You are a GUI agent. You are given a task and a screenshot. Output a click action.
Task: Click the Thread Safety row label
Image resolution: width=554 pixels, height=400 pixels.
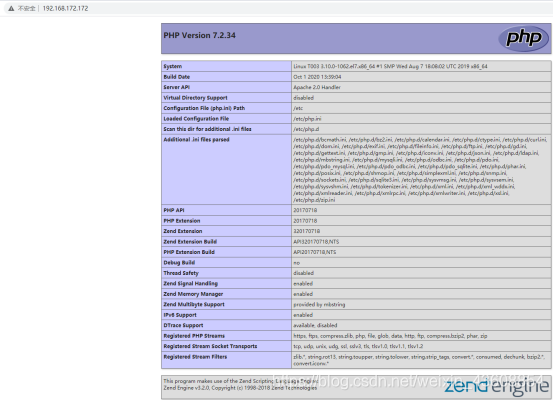coord(181,273)
